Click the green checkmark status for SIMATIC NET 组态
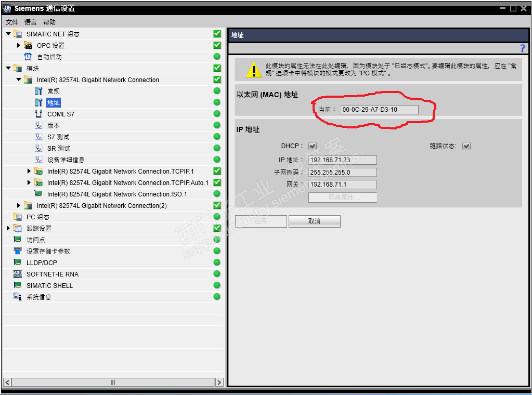 tap(217, 34)
